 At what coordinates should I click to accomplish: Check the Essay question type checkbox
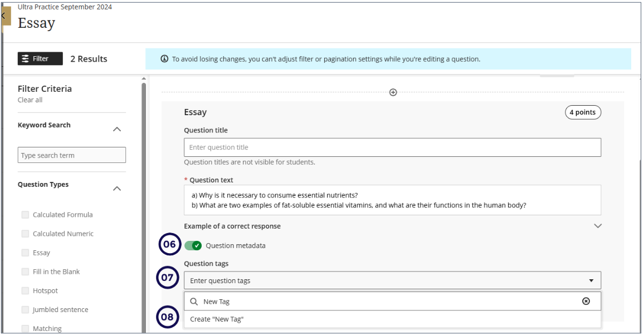point(25,253)
